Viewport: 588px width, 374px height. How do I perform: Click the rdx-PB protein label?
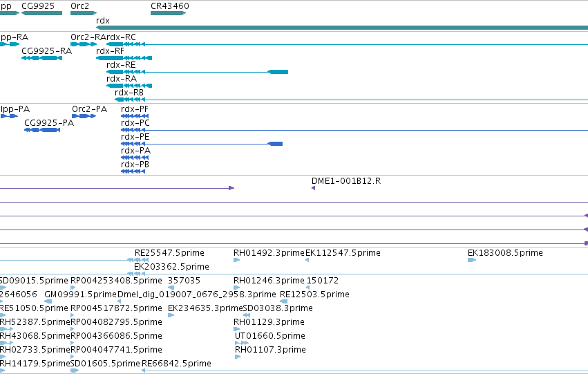click(135, 165)
